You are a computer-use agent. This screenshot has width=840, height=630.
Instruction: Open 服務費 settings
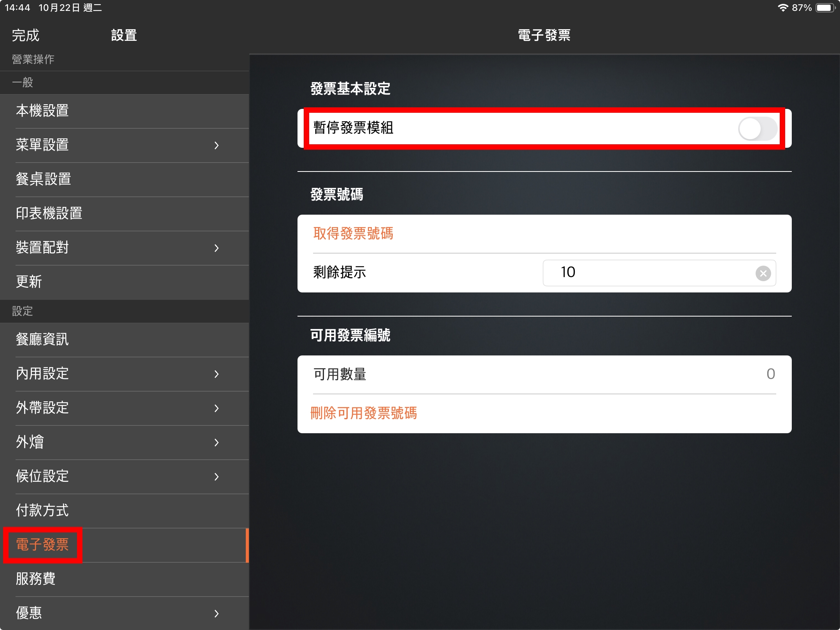(124, 579)
